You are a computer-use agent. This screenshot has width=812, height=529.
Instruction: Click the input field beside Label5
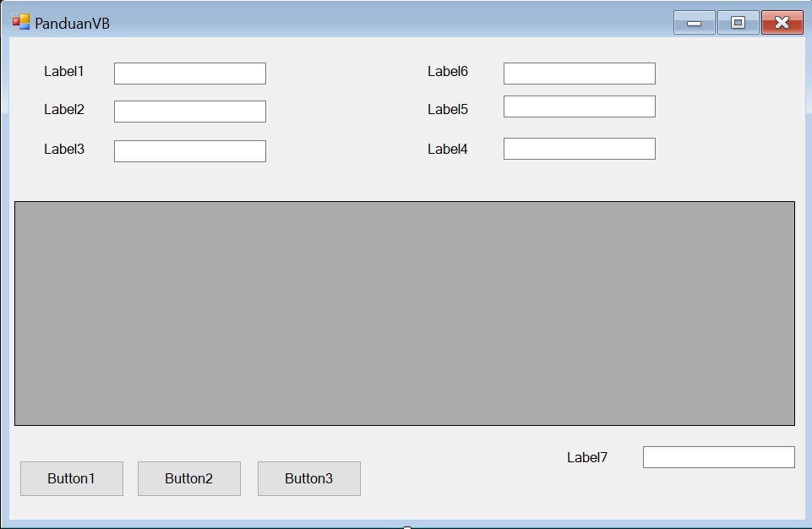point(578,106)
